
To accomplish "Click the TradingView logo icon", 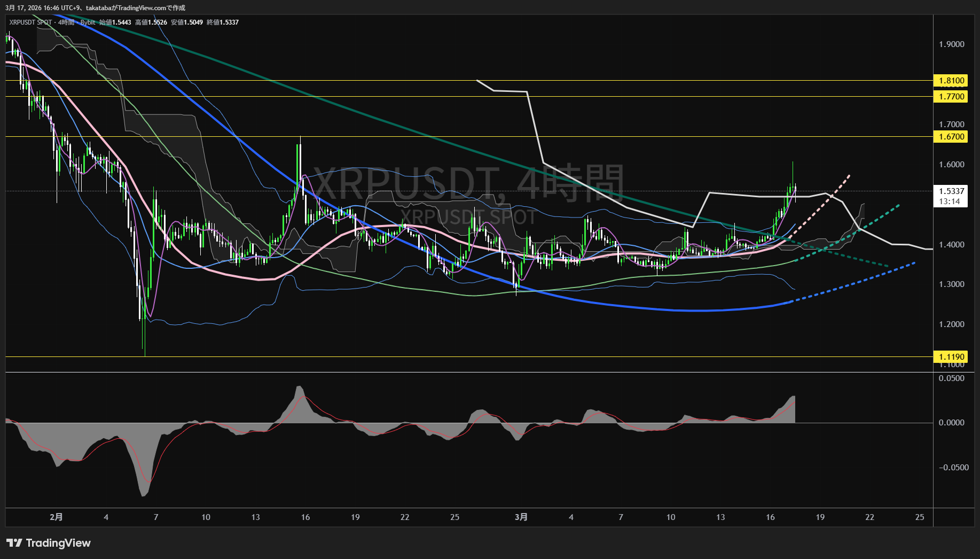I will [14, 543].
